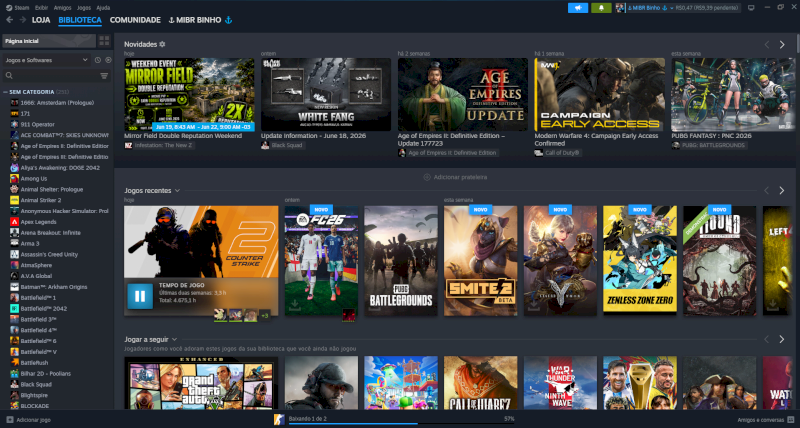Open the downloading game icon in the bottom bar
800x428 pixels.
(x=279, y=419)
